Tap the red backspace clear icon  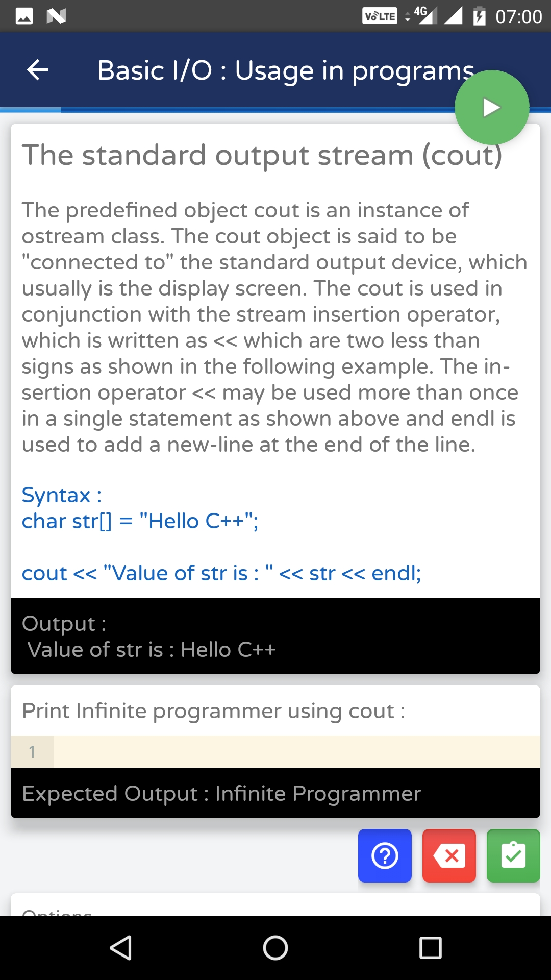(449, 855)
